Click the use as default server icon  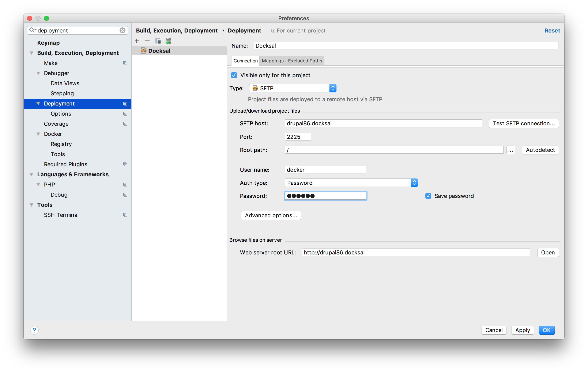168,41
